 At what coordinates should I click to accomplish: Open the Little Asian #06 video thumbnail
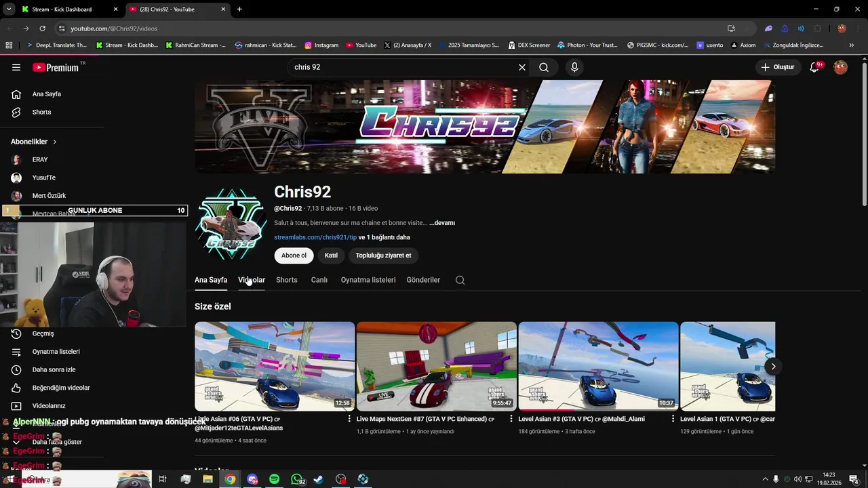[275, 366]
